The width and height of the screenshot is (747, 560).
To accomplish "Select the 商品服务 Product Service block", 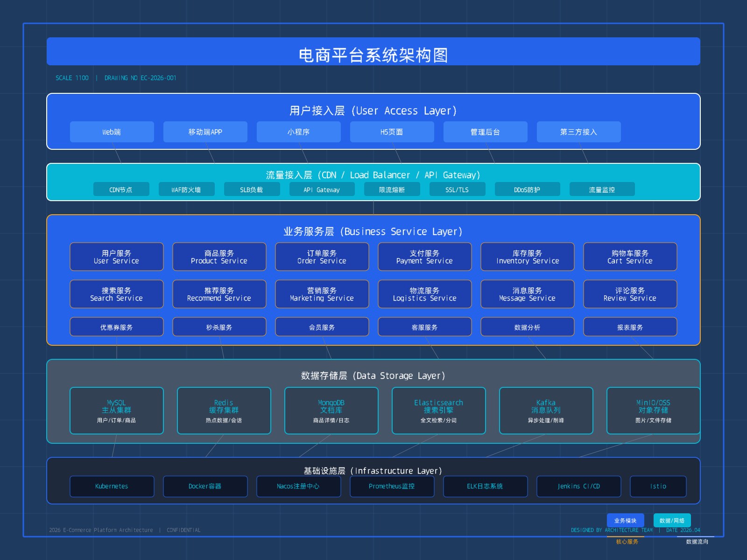I will 219,257.
